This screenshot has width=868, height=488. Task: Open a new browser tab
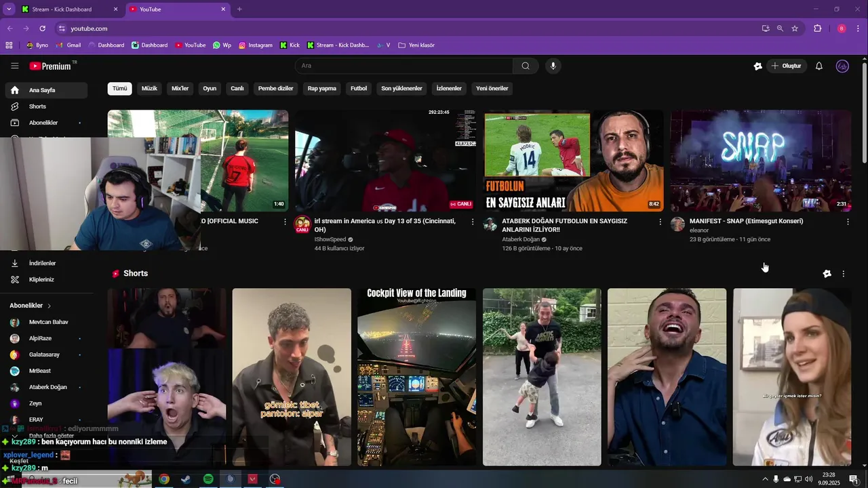pyautogui.click(x=239, y=9)
